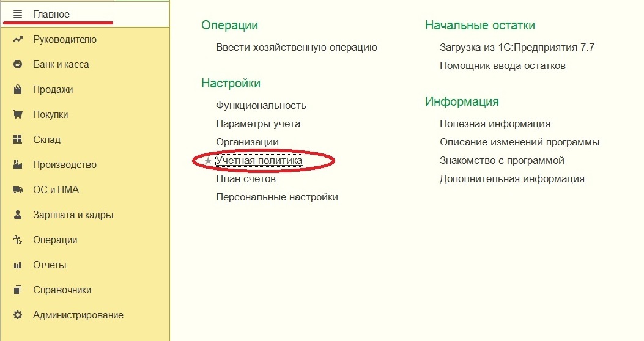Click the books icon for Справочники

18,290
